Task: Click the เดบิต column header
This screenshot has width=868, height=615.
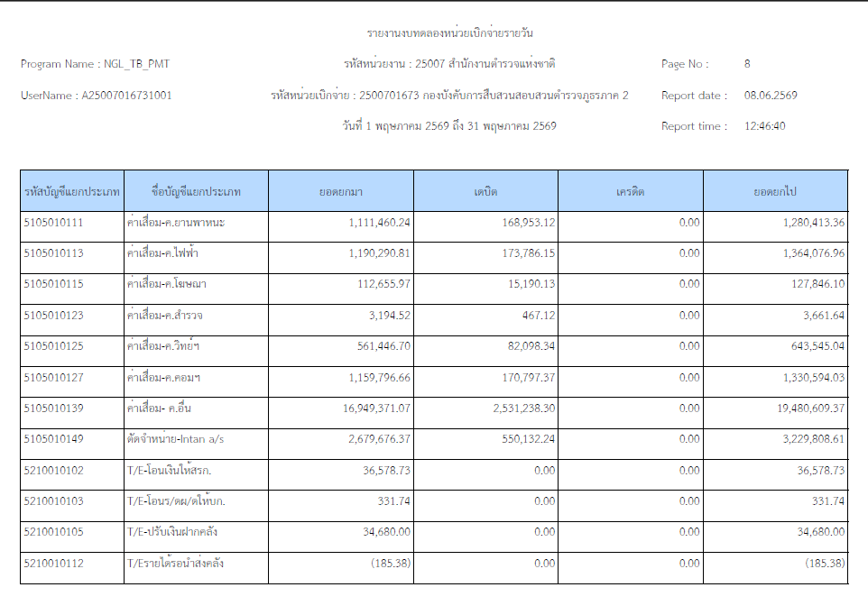Action: coord(485,191)
